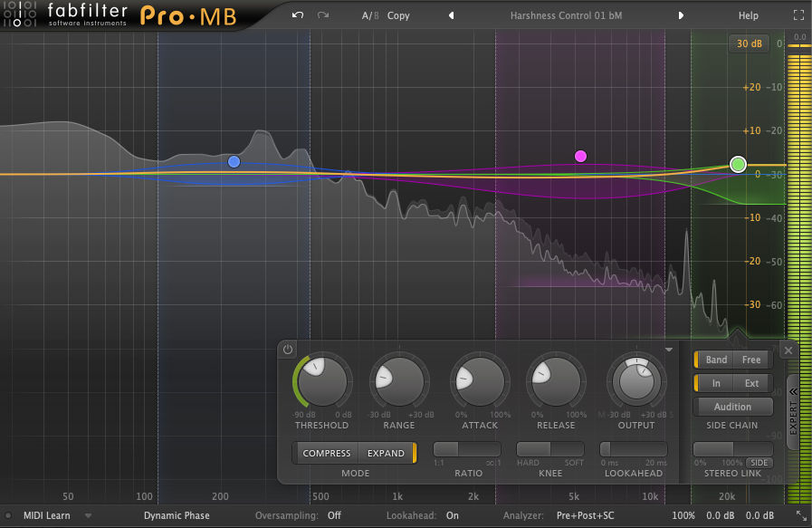Open preset menu Harshness Control 01 bM
The height and width of the screenshot is (528, 812).
coord(566,15)
